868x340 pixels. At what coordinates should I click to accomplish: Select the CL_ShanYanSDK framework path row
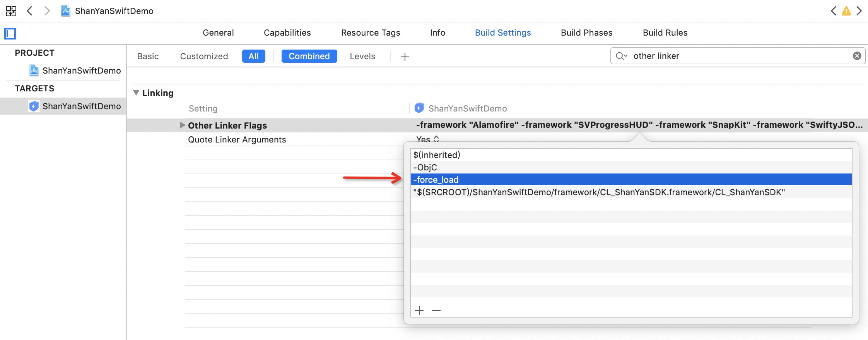[x=631, y=192]
